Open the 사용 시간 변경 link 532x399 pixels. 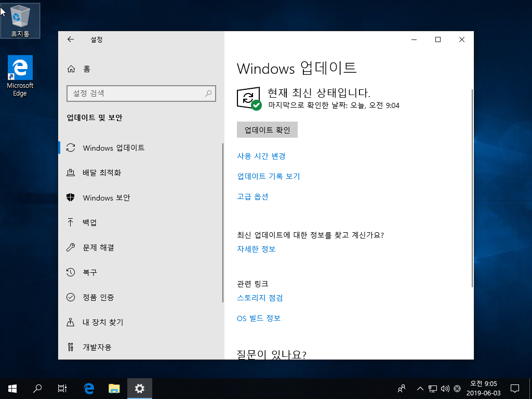261,156
